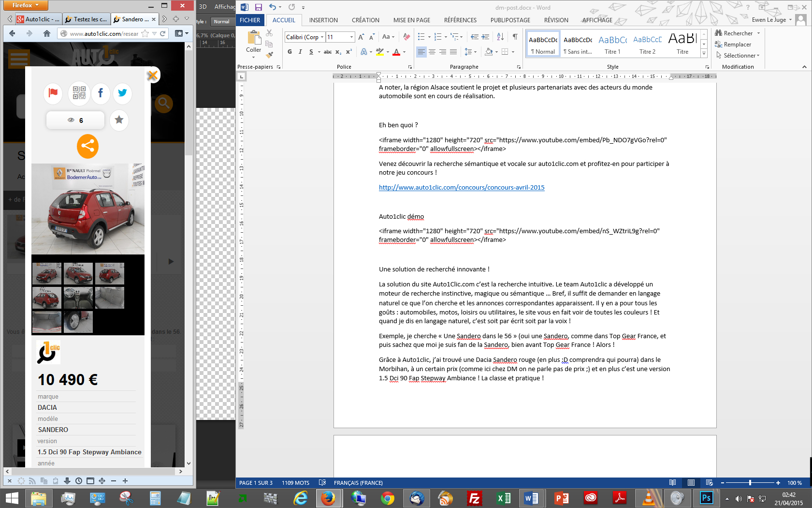Click the zoom in plus button in Word

click(778, 483)
